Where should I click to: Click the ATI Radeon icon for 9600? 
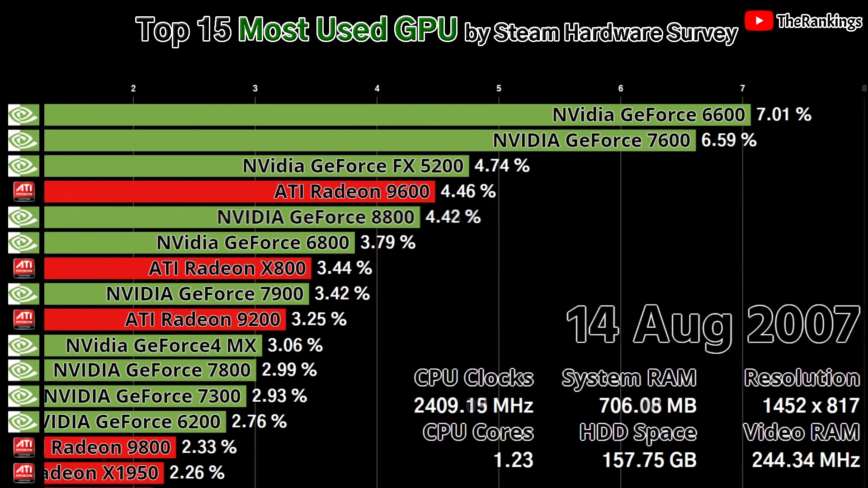(x=24, y=191)
